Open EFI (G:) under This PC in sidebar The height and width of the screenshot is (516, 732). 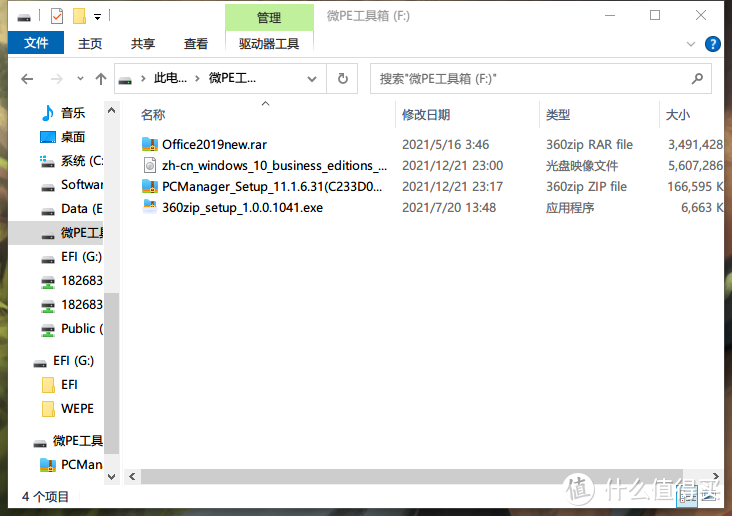(x=81, y=256)
